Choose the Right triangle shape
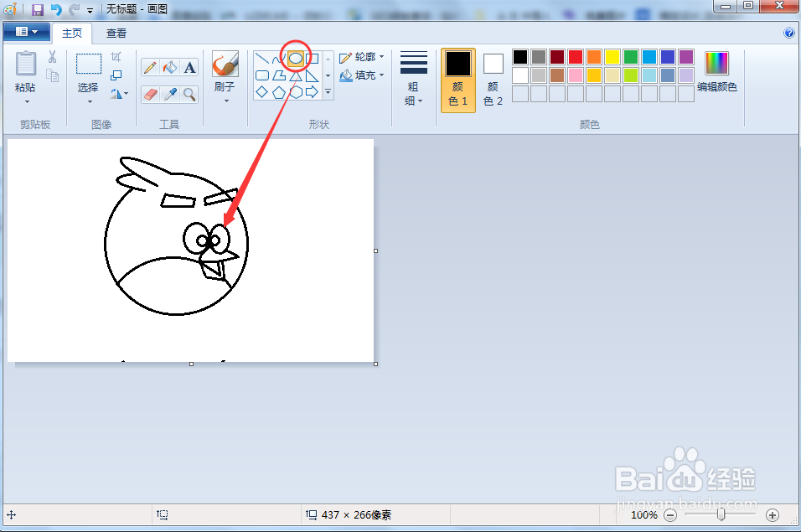 (313, 76)
